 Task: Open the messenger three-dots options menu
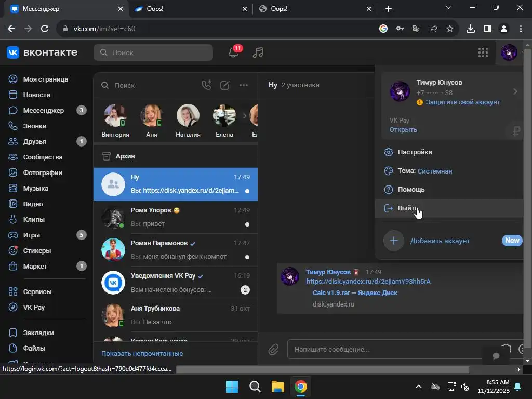tap(244, 85)
